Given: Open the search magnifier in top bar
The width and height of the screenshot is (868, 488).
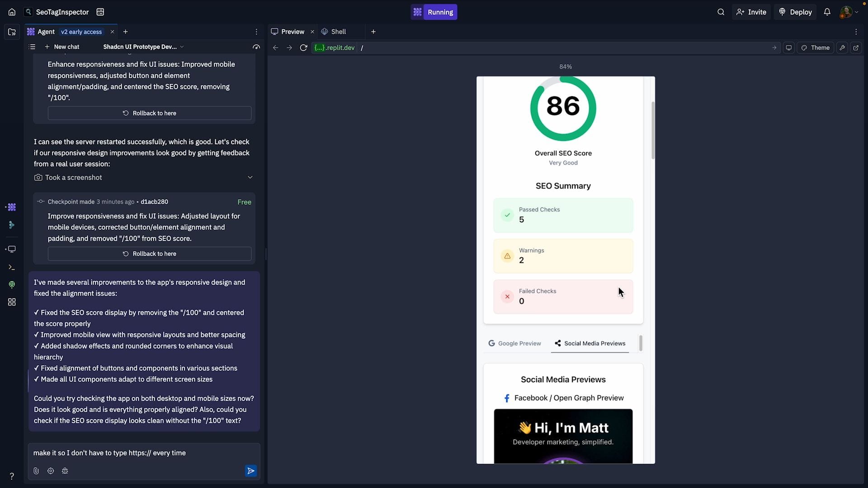Looking at the screenshot, I should (721, 12).
